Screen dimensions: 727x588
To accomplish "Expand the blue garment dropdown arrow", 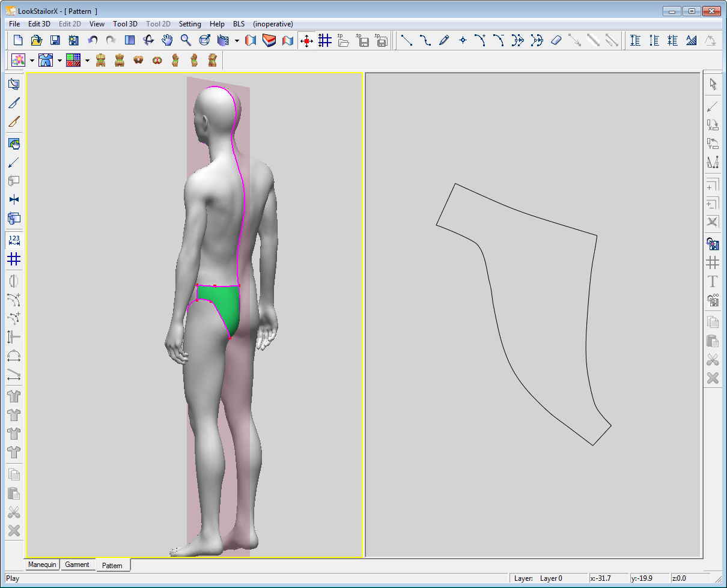I will (59, 60).
